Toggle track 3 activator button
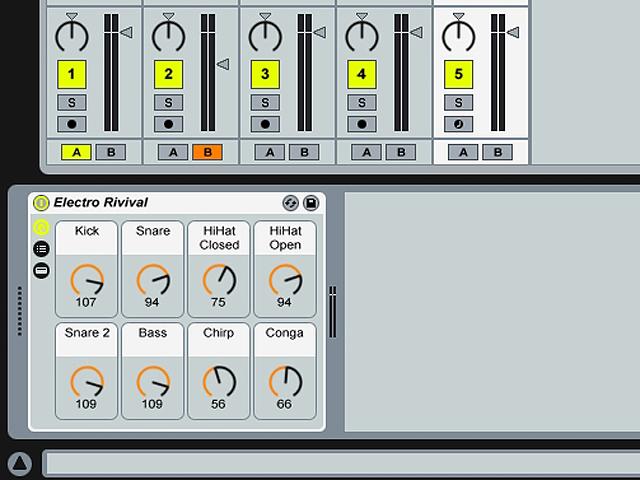Screen dimensions: 640x480 click(265, 74)
